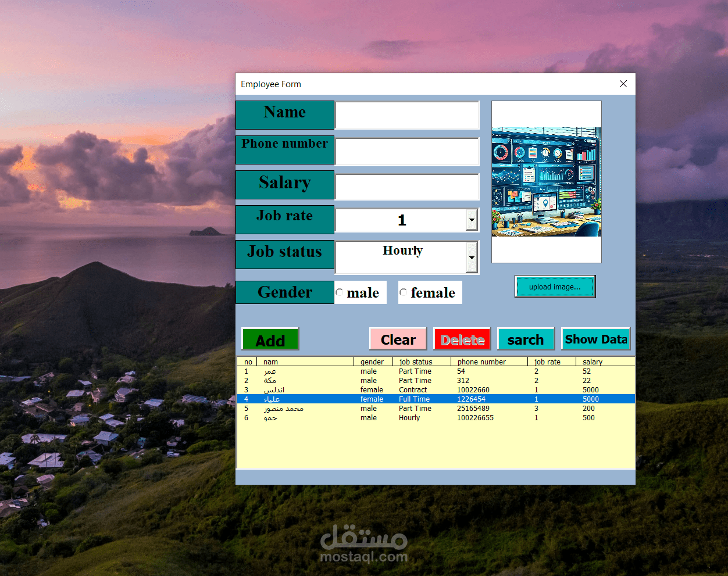728x576 pixels.
Task: Click the upload image... button
Action: [x=555, y=287]
